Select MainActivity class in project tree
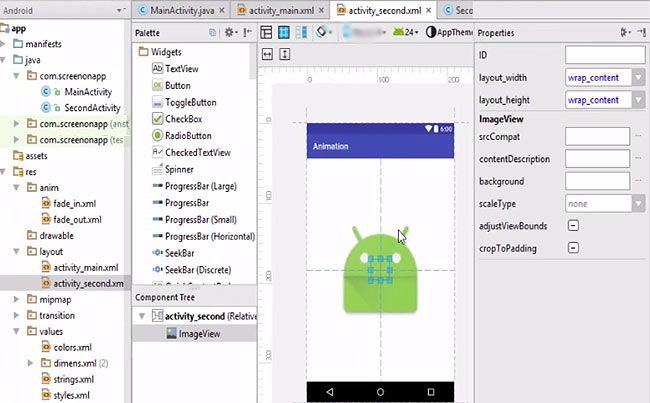Screen dimensions: 650x403 point(88,92)
